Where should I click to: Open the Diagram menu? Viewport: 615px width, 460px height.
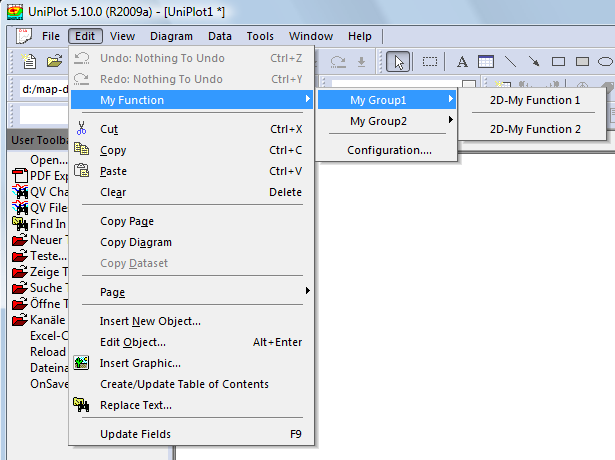(171, 36)
